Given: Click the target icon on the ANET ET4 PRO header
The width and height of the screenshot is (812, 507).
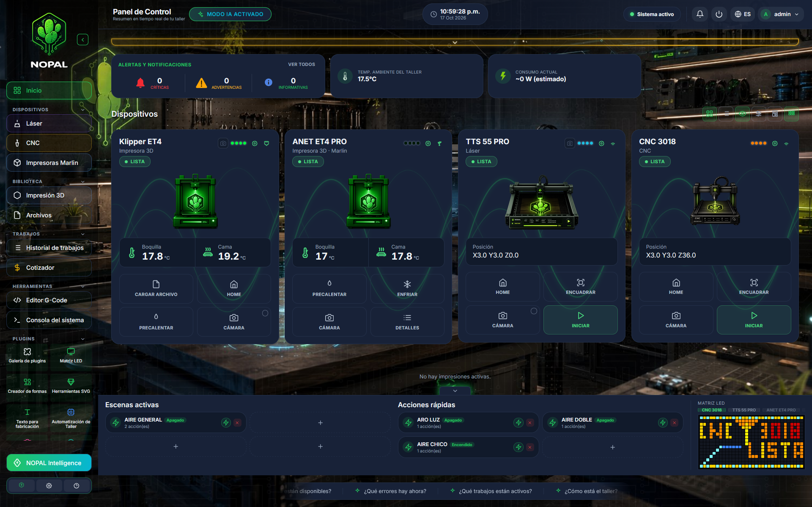Looking at the screenshot, I should 428,143.
